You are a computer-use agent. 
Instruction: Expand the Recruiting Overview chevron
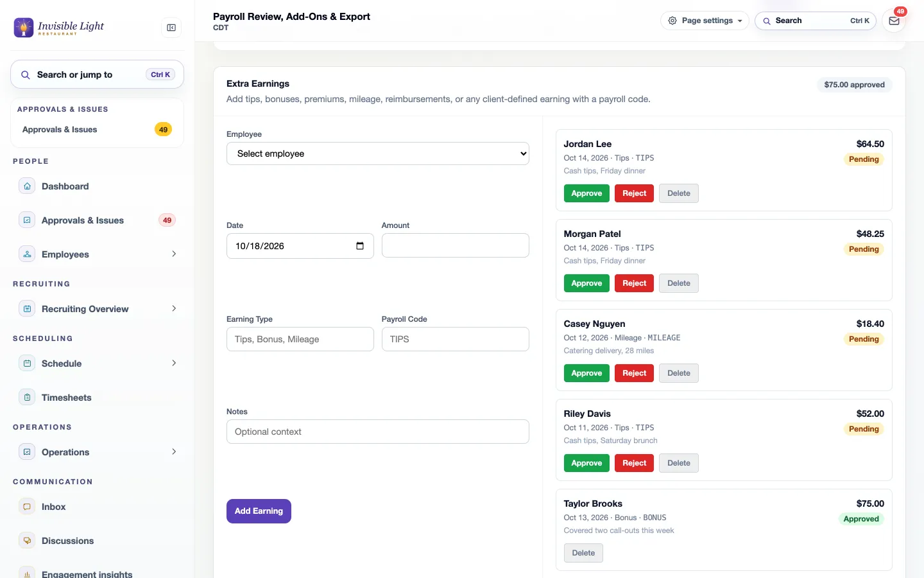click(174, 309)
